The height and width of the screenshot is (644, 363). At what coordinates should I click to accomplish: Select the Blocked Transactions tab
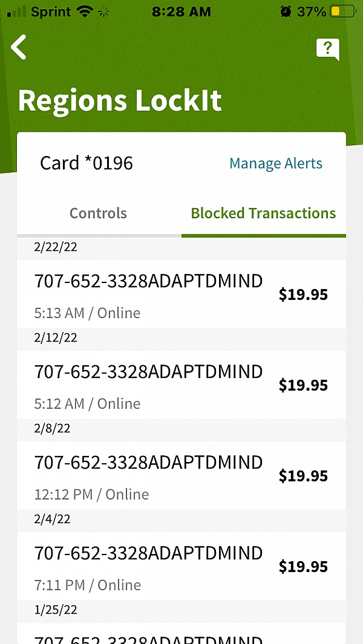tap(263, 213)
